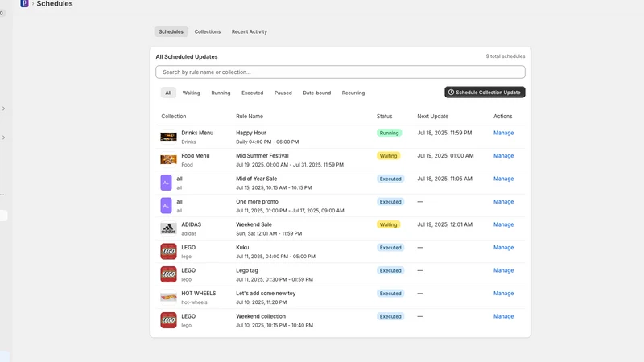Click the Schedules breadcrumb title
The image size is (644, 362).
coord(55,4)
